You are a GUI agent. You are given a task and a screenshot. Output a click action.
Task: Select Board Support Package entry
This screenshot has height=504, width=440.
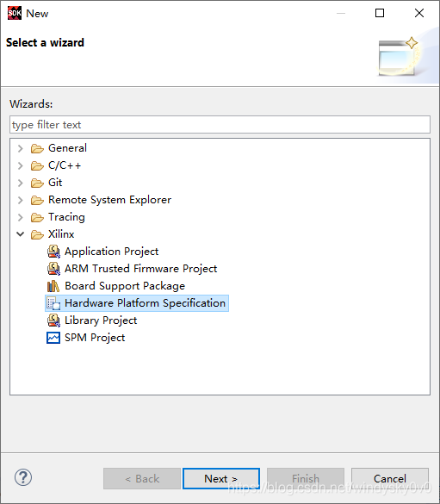click(125, 286)
